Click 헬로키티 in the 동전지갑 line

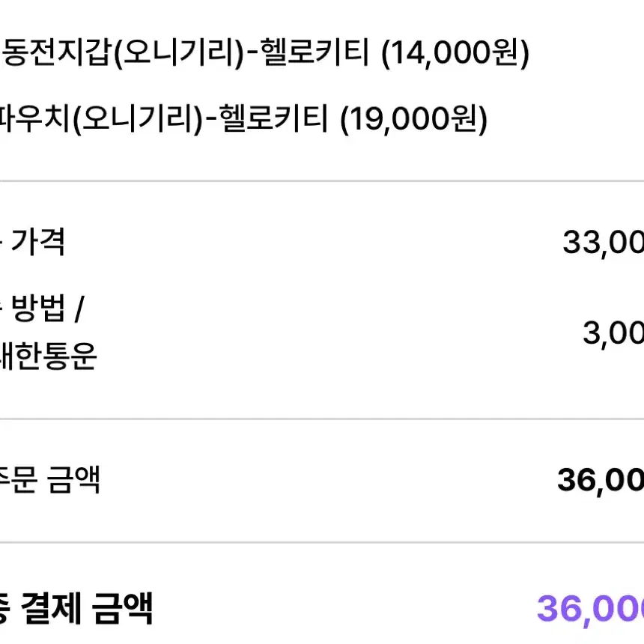315,52
